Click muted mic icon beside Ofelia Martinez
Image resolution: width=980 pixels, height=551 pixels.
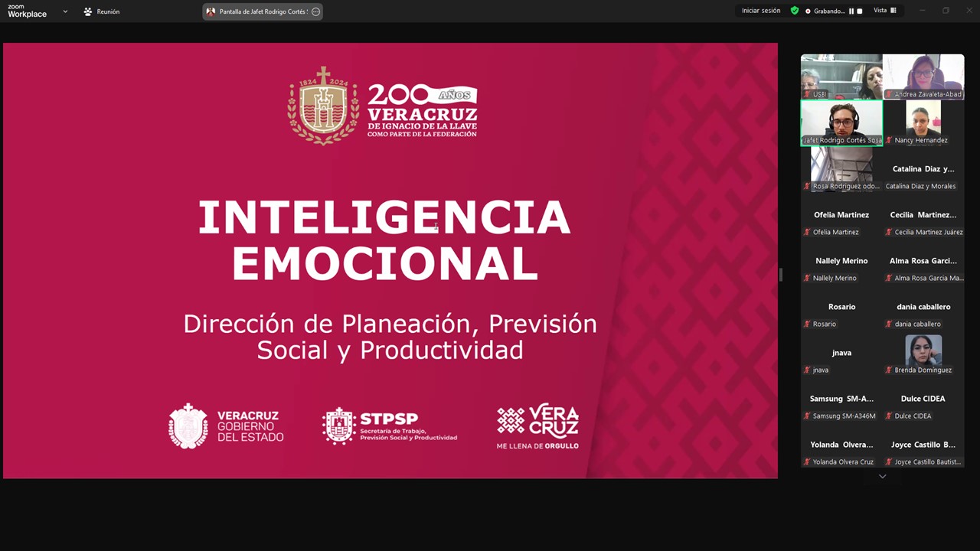point(807,233)
